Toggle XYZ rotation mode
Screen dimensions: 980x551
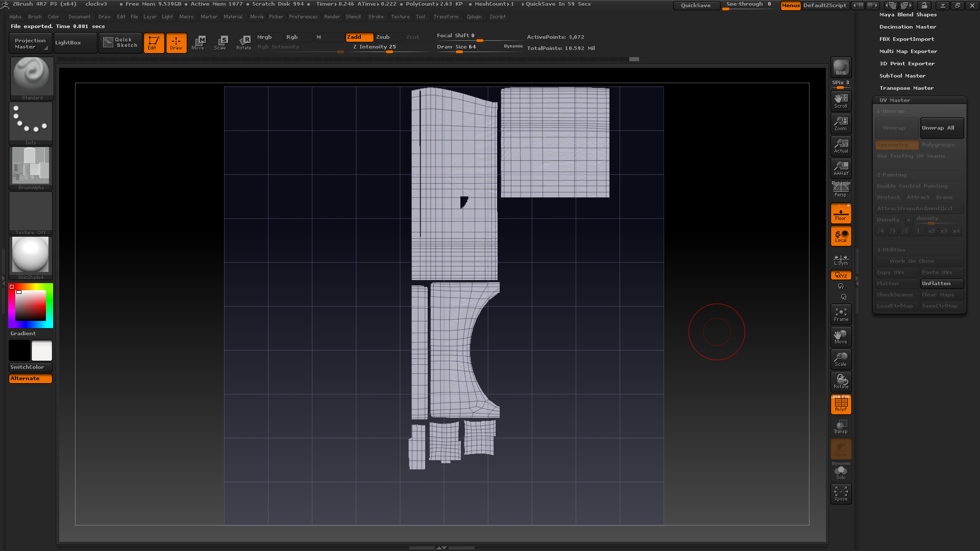pyautogui.click(x=841, y=275)
